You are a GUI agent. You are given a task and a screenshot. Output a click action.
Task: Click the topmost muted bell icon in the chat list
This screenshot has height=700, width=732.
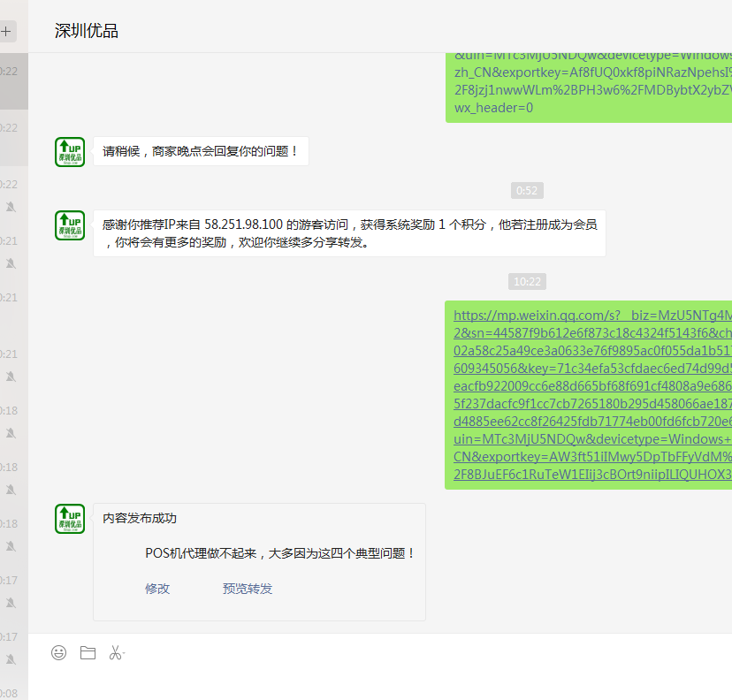coord(11,206)
